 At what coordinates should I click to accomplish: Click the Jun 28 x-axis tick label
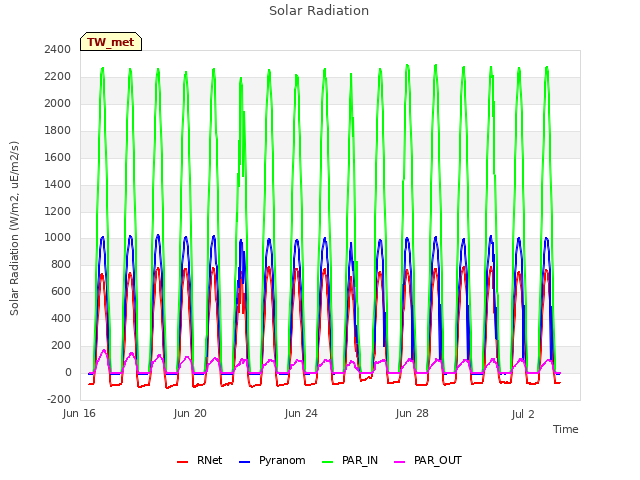[412, 414]
